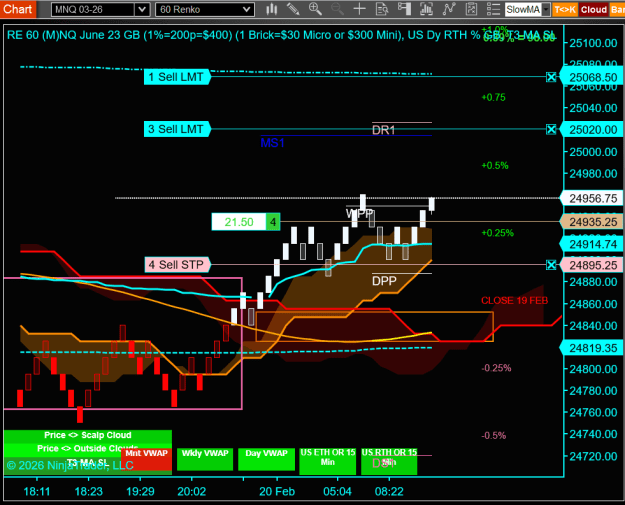Click the DPP pivot label
This screenshot has width=625, height=505.
[384, 281]
